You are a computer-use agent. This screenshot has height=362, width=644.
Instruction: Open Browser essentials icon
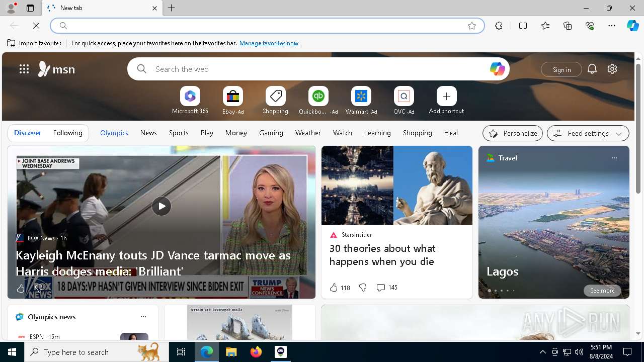[x=590, y=26]
